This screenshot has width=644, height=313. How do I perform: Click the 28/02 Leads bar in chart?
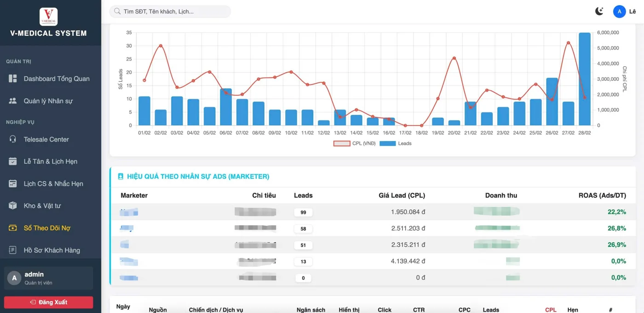[x=585, y=79]
